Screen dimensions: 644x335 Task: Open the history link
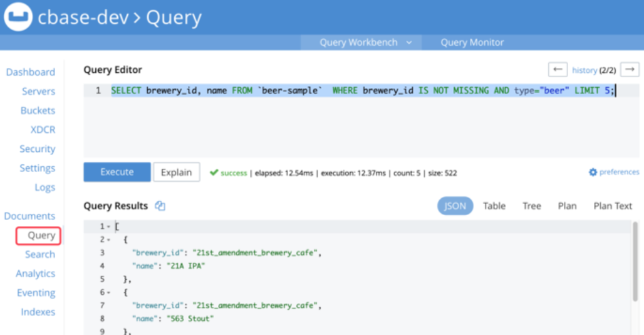[x=584, y=70]
